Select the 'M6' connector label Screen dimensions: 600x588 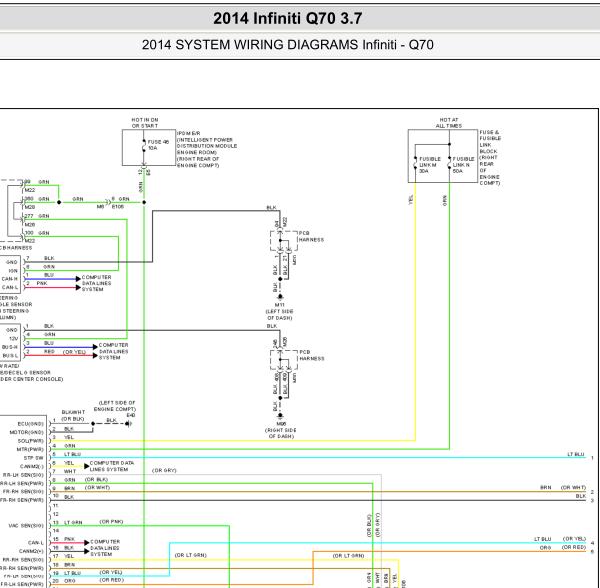[x=100, y=207]
